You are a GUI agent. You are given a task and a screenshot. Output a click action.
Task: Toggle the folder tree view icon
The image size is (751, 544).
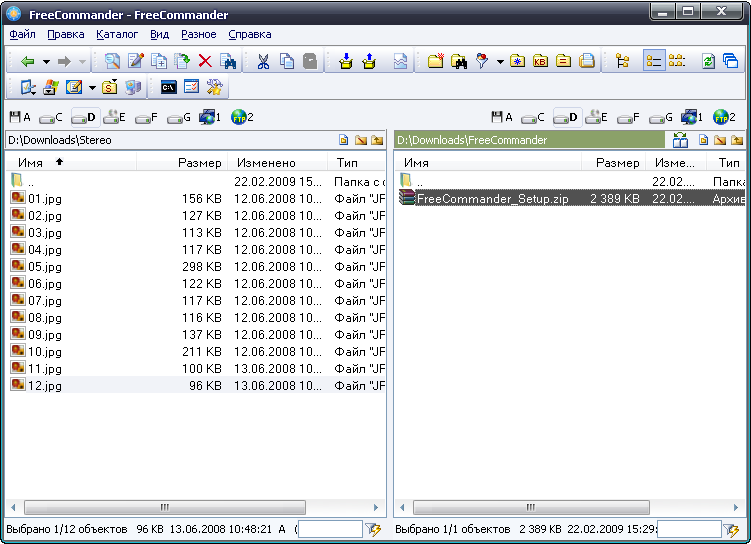coord(622,61)
